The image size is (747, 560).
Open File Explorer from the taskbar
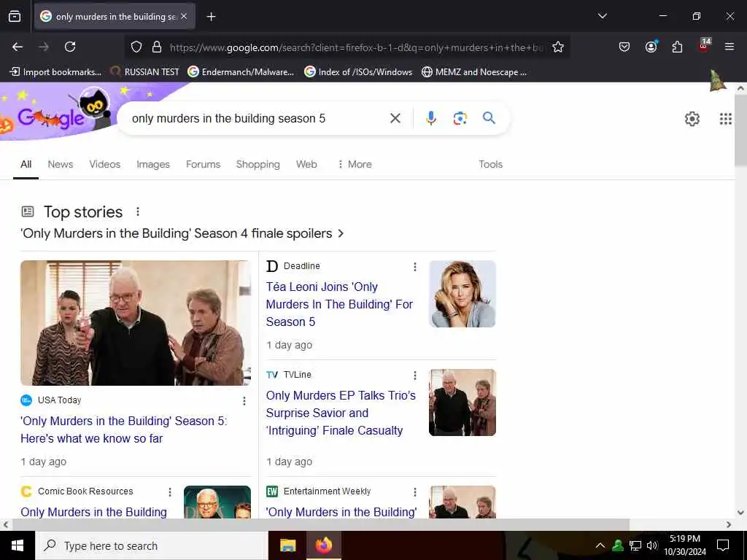tap(287, 545)
